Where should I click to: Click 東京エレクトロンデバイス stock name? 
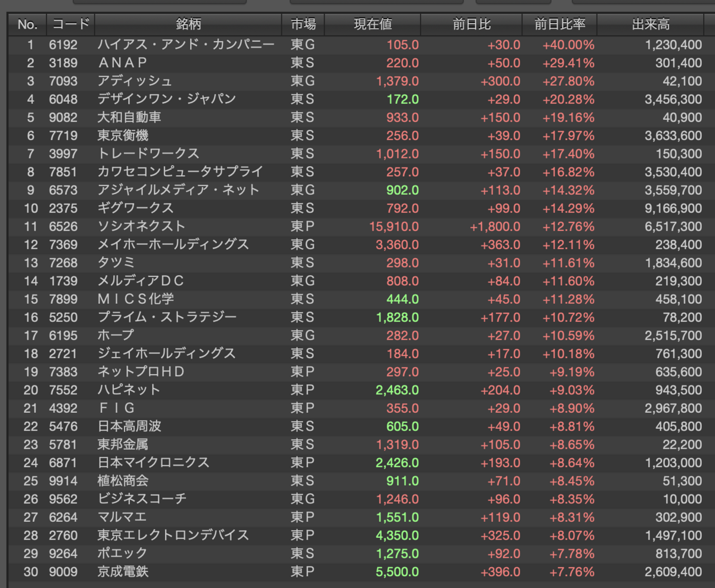pyautogui.click(x=173, y=535)
